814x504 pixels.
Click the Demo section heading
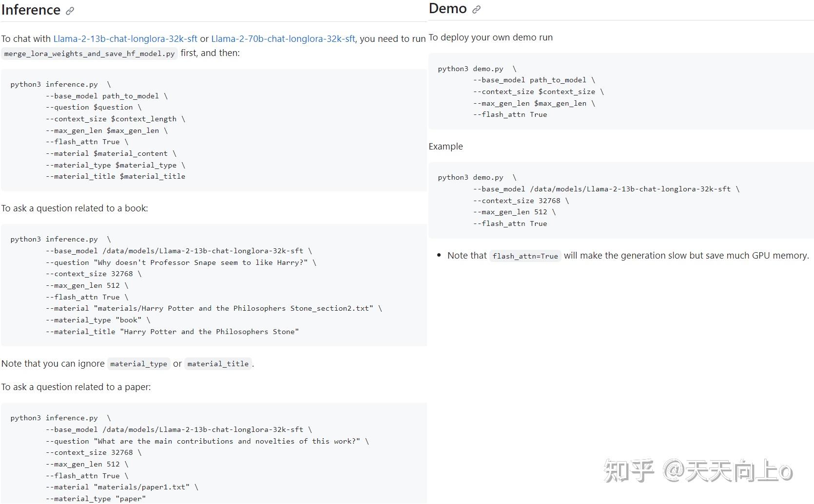(447, 9)
